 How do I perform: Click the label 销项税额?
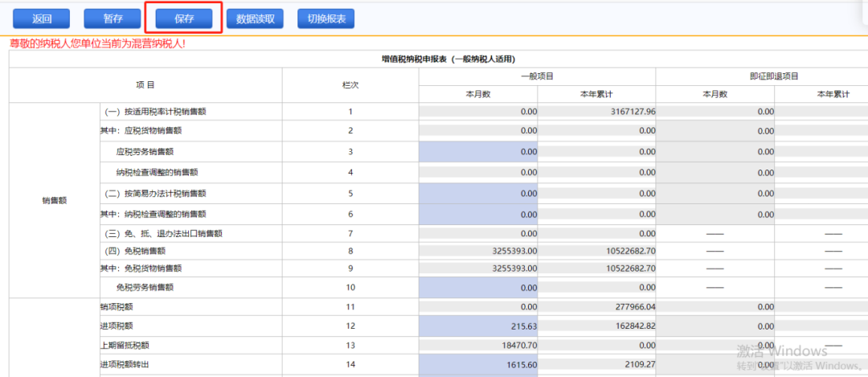(x=117, y=307)
